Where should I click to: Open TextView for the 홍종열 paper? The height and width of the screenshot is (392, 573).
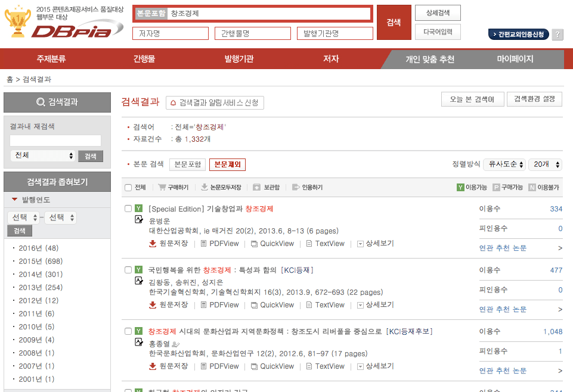tap(326, 366)
